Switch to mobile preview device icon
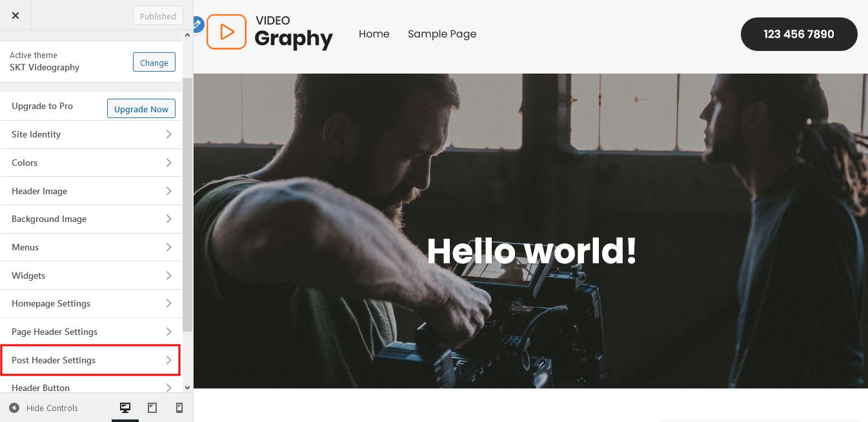Viewport: 868px width, 422px height. click(179, 408)
